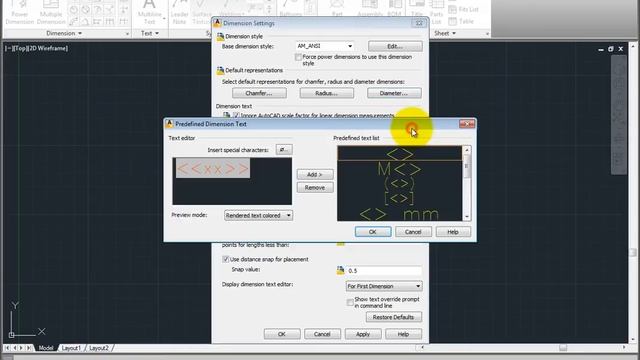Viewport: 640px width, 360px height.
Task: Select the Multiline Text tool
Action: pyautogui.click(x=150, y=12)
